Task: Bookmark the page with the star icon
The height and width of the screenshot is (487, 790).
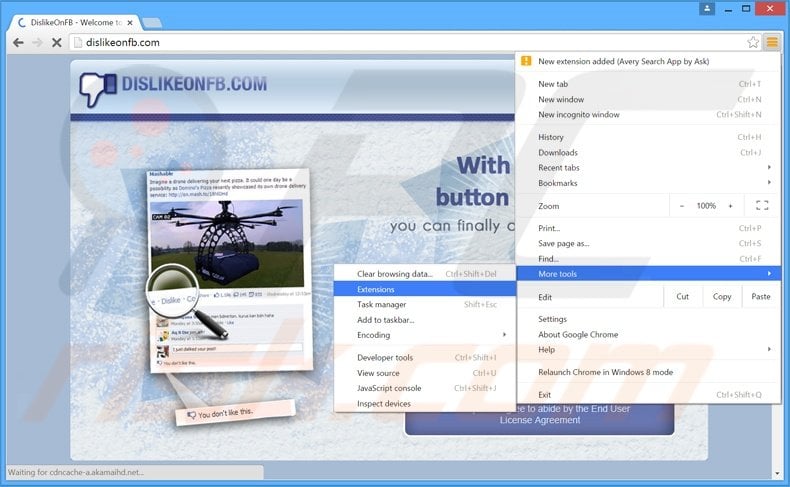Action: [x=753, y=42]
